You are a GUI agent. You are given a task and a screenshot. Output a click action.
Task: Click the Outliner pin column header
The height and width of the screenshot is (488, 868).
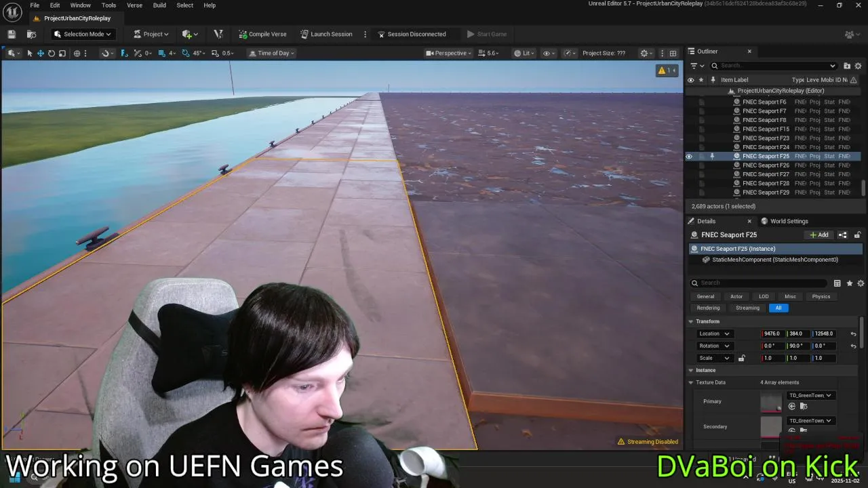pyautogui.click(x=712, y=80)
